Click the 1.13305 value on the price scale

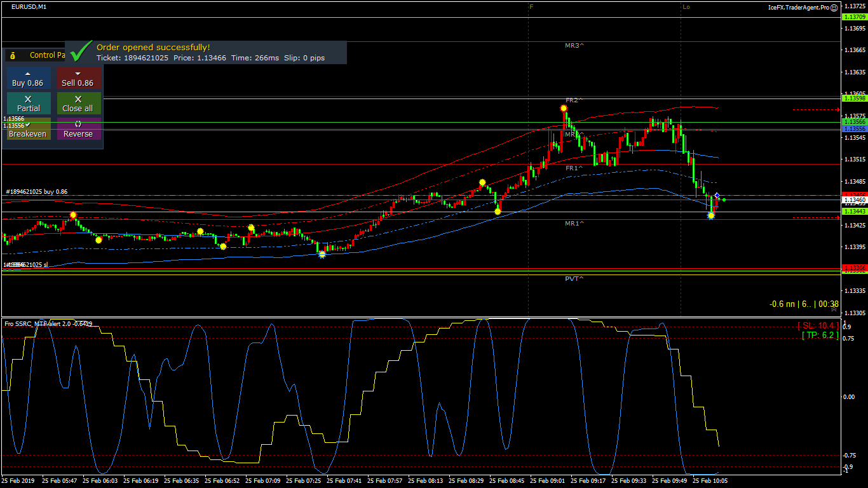coord(856,313)
